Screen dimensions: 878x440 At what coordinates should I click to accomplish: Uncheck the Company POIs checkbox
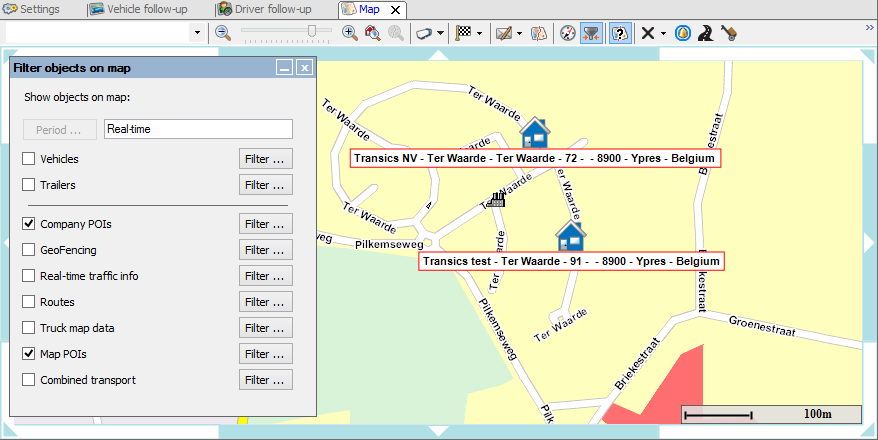pyautogui.click(x=28, y=224)
